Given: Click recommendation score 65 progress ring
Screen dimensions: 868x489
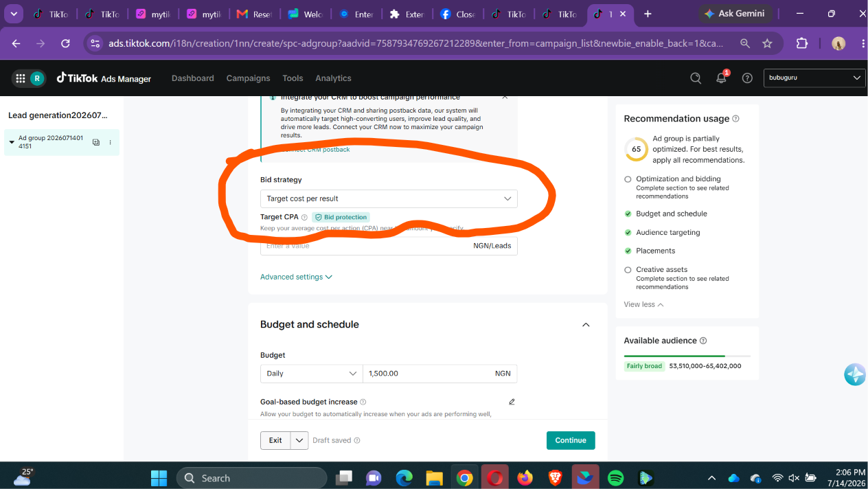Looking at the screenshot, I should point(636,149).
